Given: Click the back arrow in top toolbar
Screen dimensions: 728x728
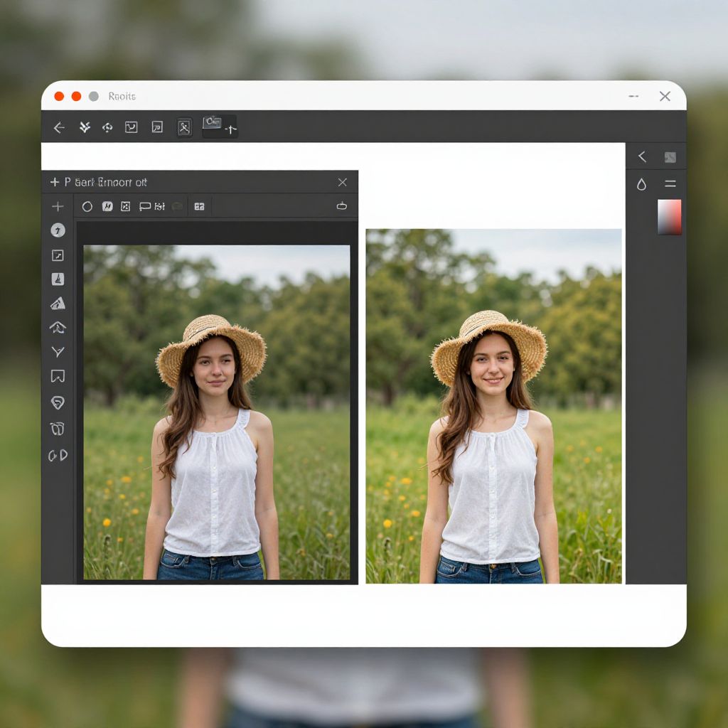Looking at the screenshot, I should click(60, 127).
